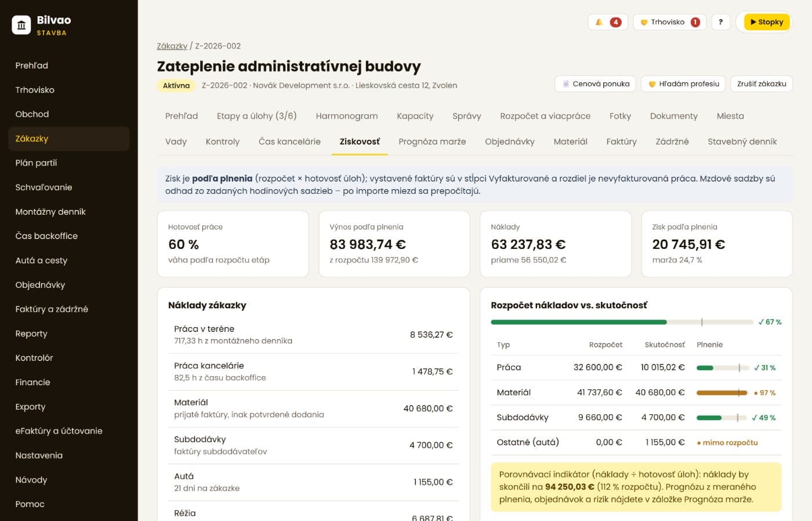Open Plán partií in sidebar
812x521 pixels.
68,163
